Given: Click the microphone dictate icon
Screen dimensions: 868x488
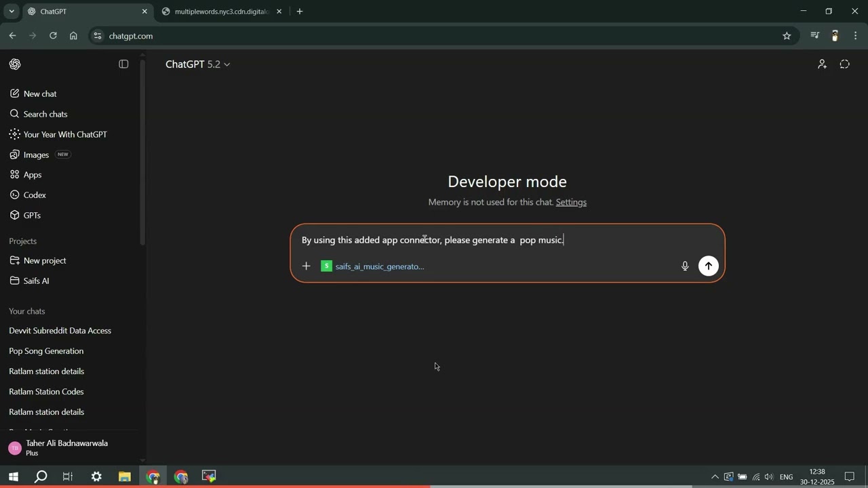Looking at the screenshot, I should click(x=685, y=266).
